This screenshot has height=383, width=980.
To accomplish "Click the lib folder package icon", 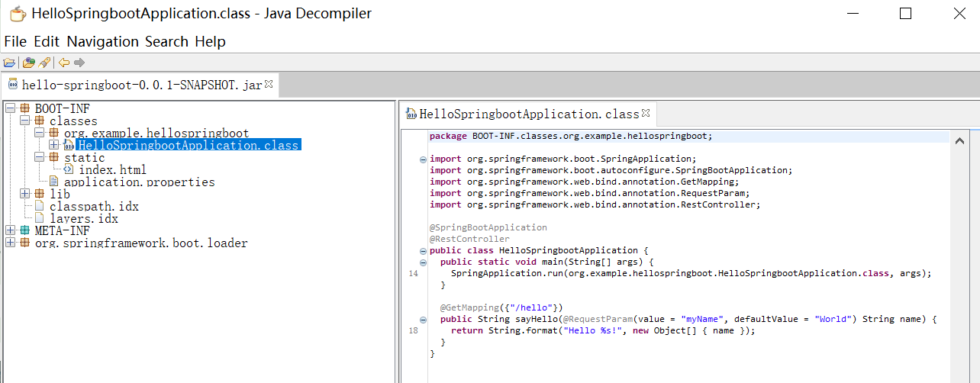I will [40, 194].
